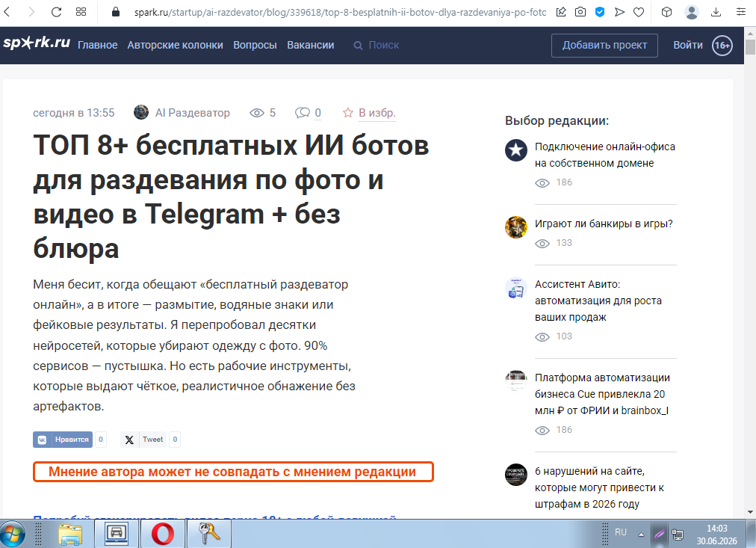
Task: Switch the RU language indicator
Action: (x=621, y=532)
